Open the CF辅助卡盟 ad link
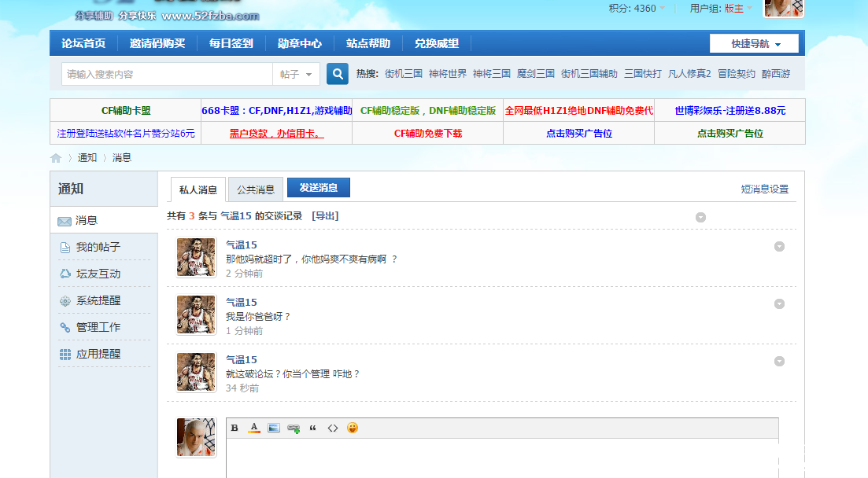Viewport: 868px width, 478px height. (126, 111)
